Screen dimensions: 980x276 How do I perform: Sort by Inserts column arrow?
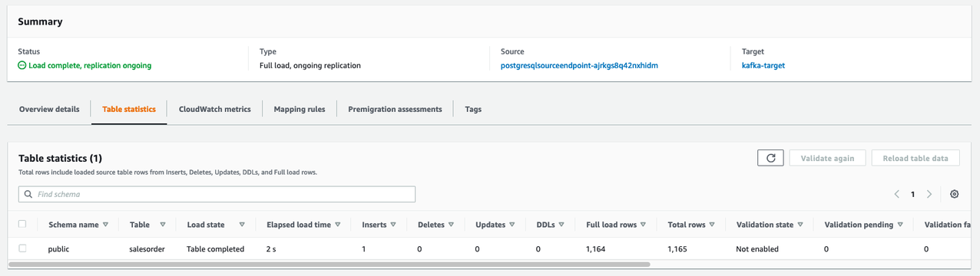point(393,225)
